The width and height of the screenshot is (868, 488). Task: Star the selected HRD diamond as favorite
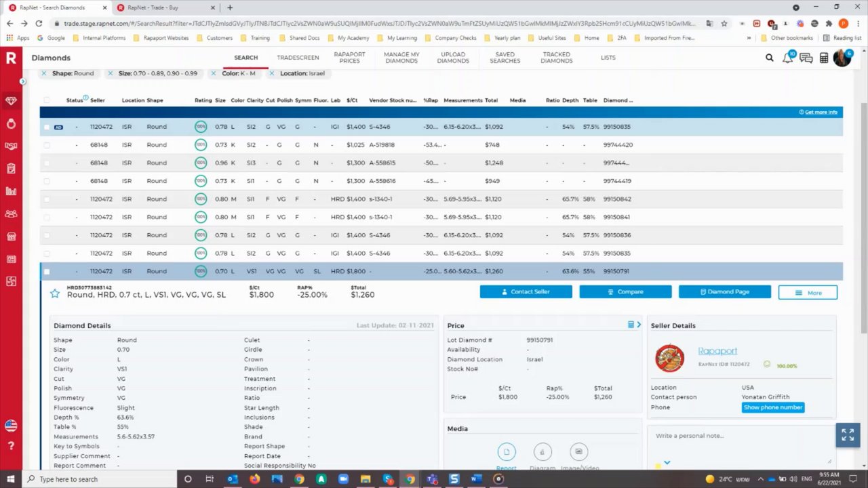(55, 294)
